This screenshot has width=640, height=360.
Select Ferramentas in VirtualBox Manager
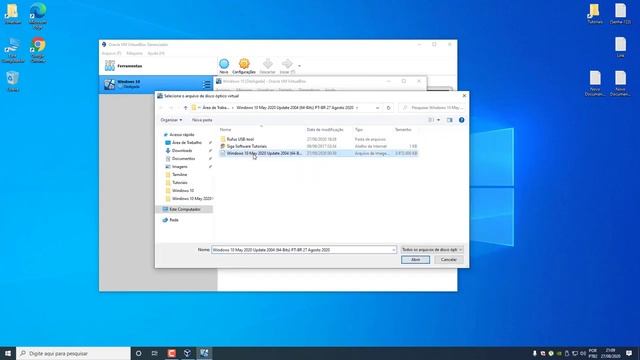click(158, 66)
